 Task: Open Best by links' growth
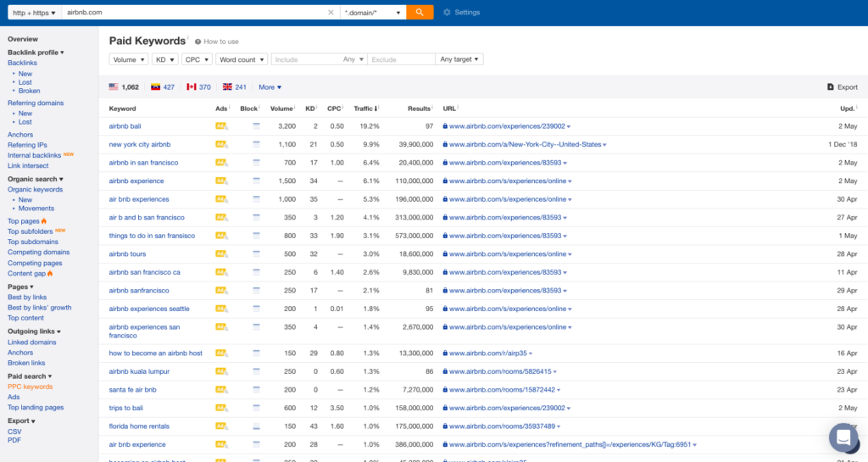click(39, 308)
